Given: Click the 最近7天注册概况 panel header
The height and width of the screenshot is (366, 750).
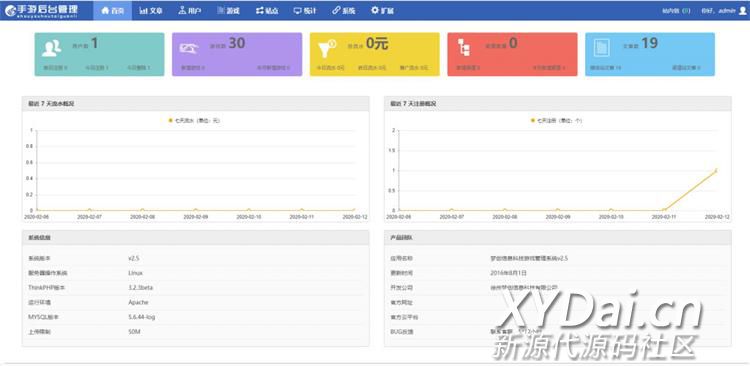Looking at the screenshot, I should coord(558,103).
